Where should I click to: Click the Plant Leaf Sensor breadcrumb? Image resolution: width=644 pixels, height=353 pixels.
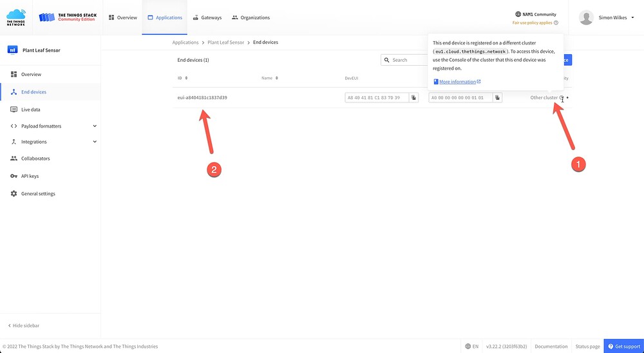(225, 43)
